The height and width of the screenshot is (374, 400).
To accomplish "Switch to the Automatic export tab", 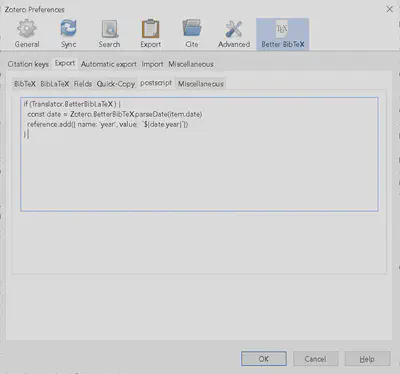I will pyautogui.click(x=109, y=64).
